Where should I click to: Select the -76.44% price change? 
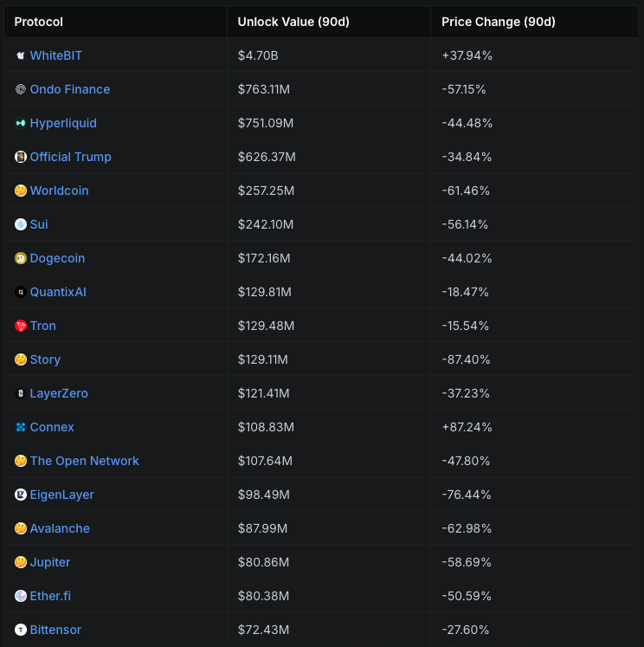[x=467, y=495]
